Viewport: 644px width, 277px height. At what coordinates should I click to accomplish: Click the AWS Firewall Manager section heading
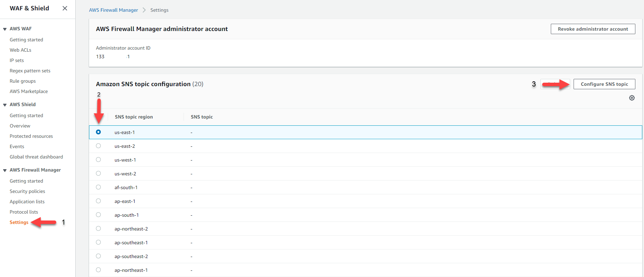(35, 170)
